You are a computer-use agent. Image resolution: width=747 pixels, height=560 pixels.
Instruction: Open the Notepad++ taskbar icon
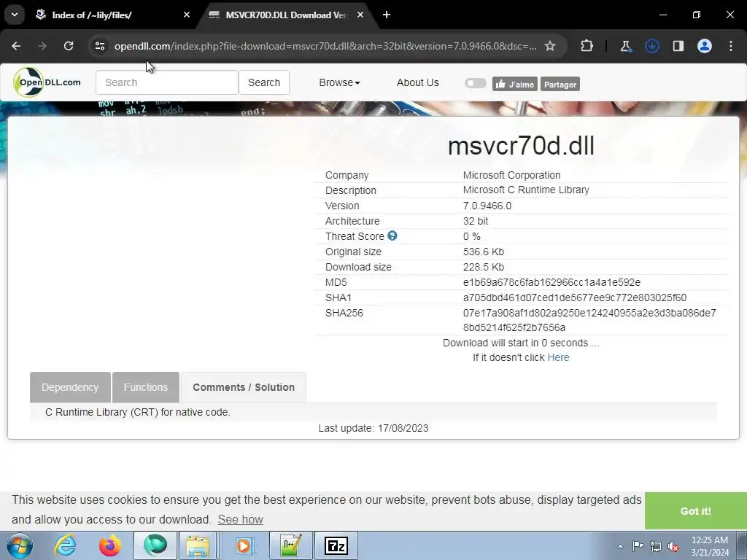pos(290,545)
